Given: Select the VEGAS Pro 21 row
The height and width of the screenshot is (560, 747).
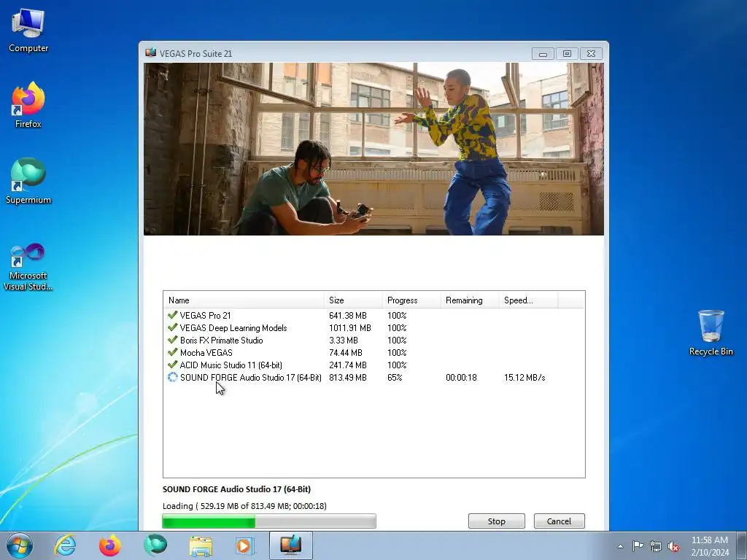Looking at the screenshot, I should point(374,315).
